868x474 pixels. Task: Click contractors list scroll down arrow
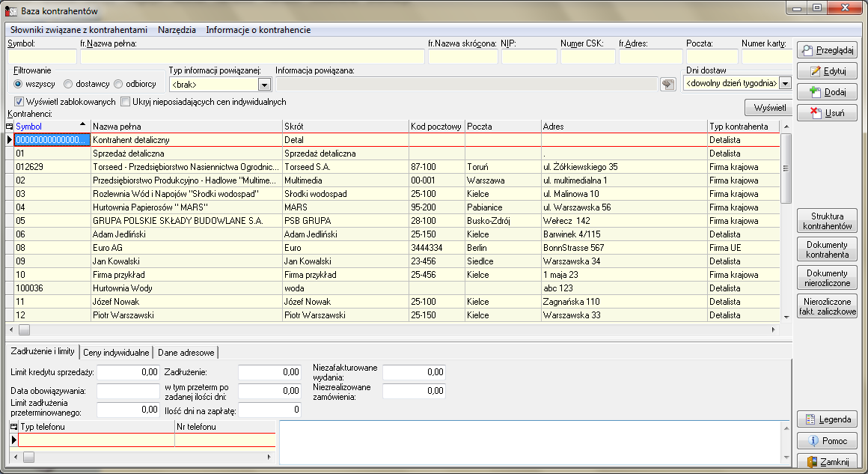pyautogui.click(x=786, y=317)
